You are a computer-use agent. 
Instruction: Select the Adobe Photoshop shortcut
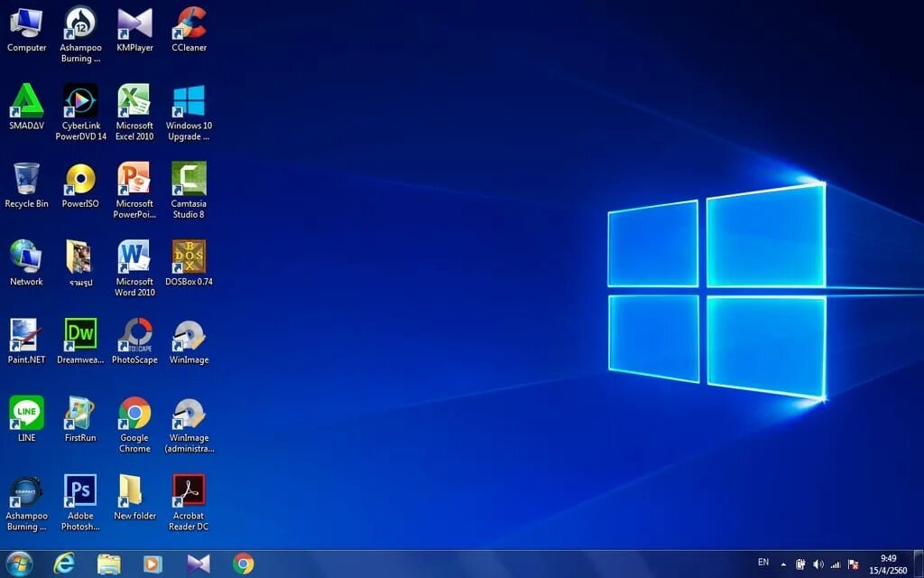click(x=80, y=502)
